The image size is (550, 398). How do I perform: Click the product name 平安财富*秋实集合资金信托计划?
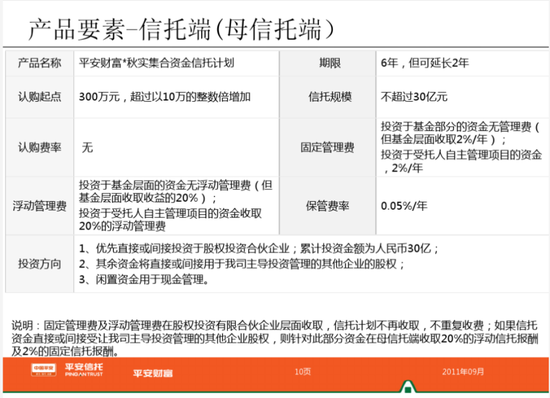[x=156, y=63]
